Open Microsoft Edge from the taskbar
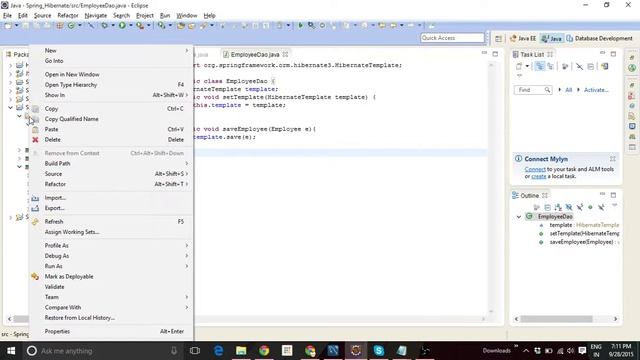 tap(218, 351)
